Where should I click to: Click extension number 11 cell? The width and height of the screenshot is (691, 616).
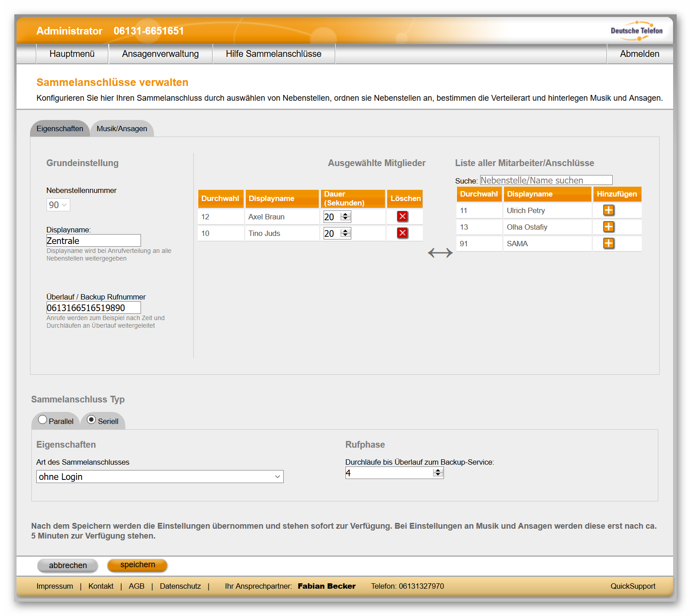479,210
